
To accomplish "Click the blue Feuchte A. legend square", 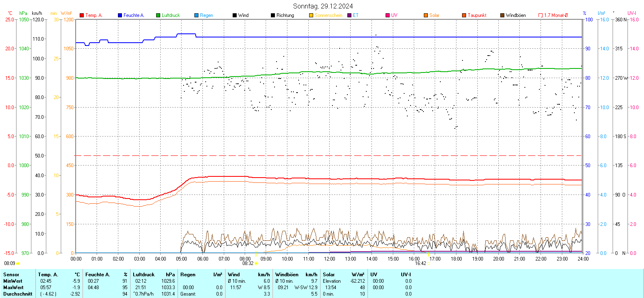I will [120, 15].
